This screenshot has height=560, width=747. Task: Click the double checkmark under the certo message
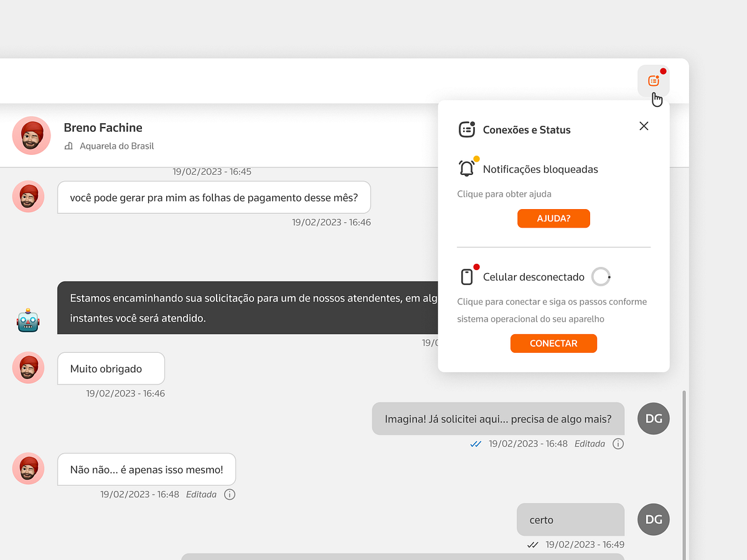click(533, 544)
